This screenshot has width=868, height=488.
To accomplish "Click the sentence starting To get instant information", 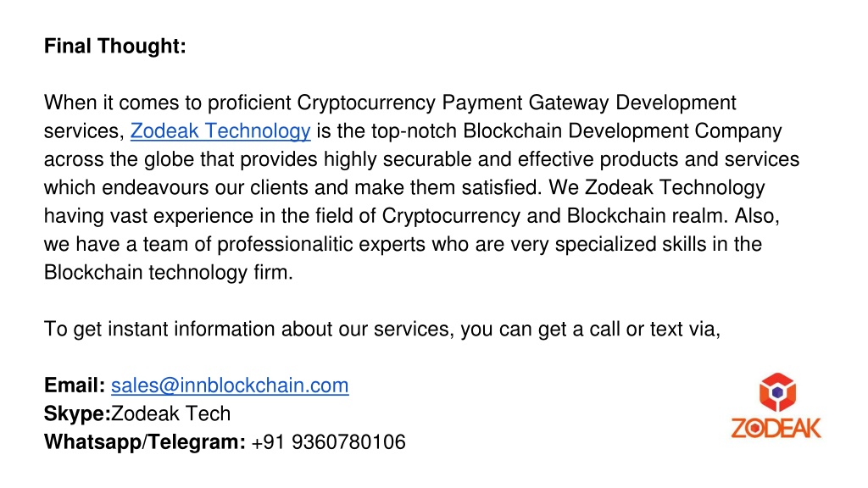I will click(x=382, y=330).
